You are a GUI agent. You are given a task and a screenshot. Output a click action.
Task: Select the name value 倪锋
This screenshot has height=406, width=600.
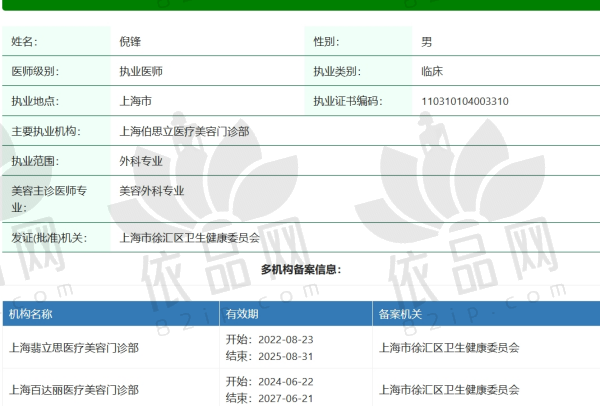click(130, 41)
